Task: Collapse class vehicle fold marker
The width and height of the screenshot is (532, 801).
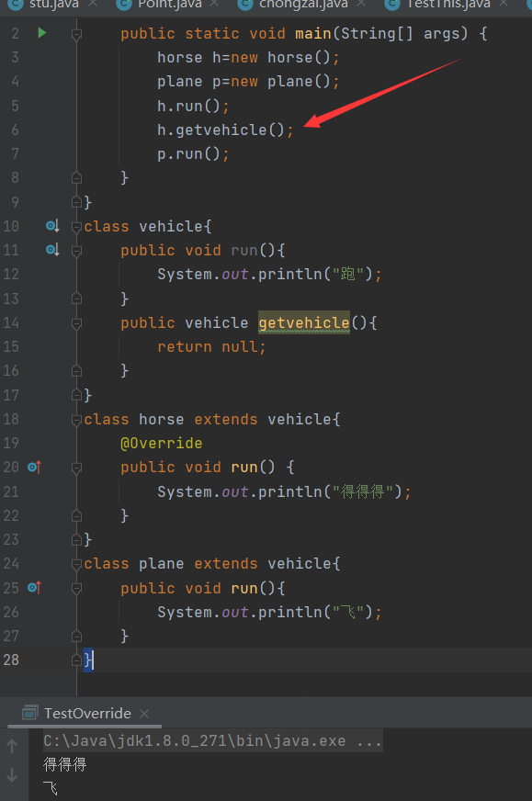Action: click(76, 226)
